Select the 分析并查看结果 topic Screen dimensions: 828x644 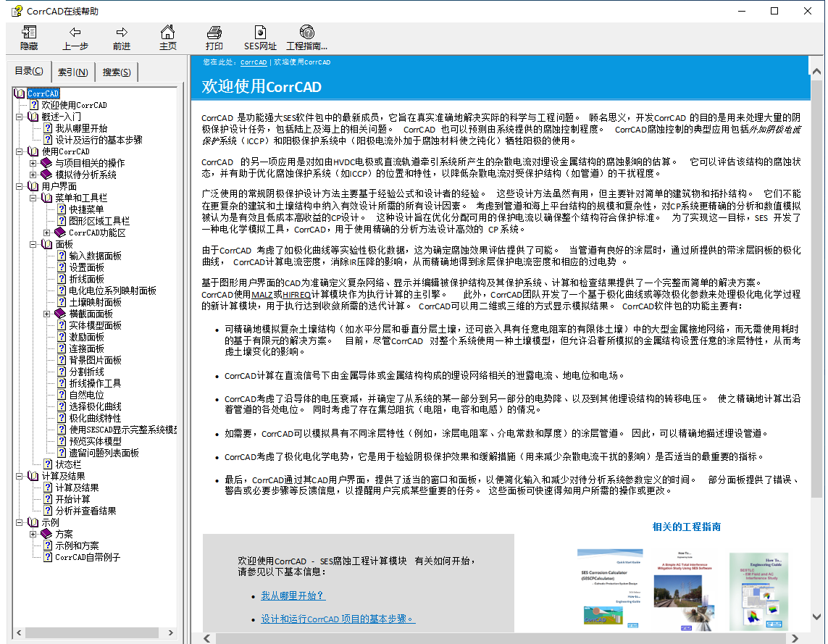[x=85, y=511]
